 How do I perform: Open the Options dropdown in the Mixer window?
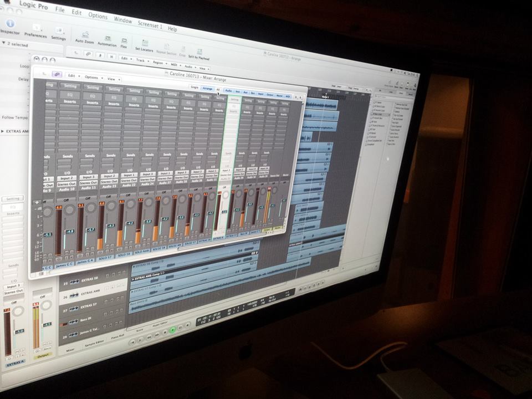tap(93, 78)
